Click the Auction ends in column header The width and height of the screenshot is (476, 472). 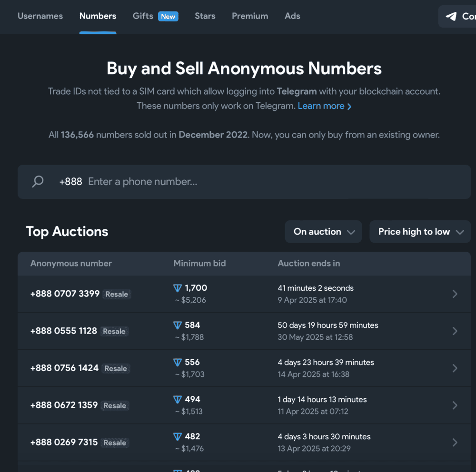click(309, 263)
